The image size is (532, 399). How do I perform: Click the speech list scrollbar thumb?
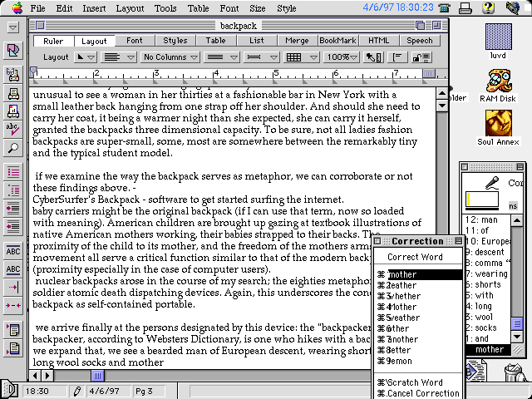coord(517,323)
